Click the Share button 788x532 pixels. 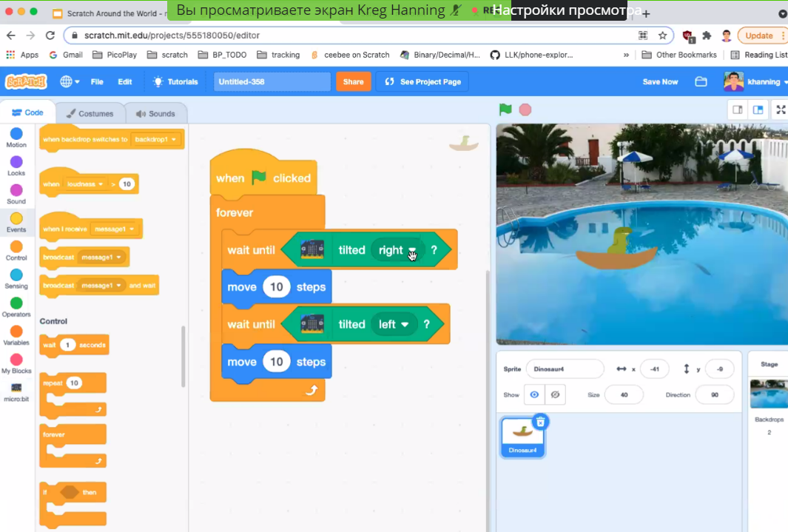353,81
